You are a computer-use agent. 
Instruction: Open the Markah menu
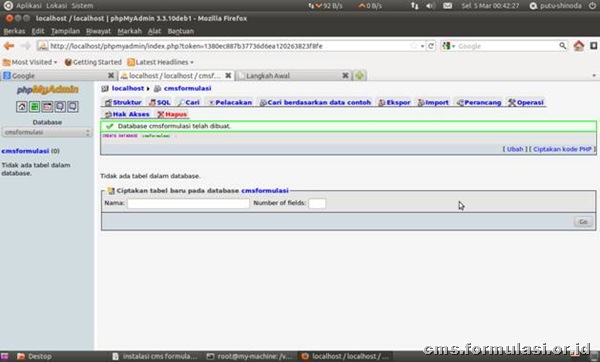129,31
